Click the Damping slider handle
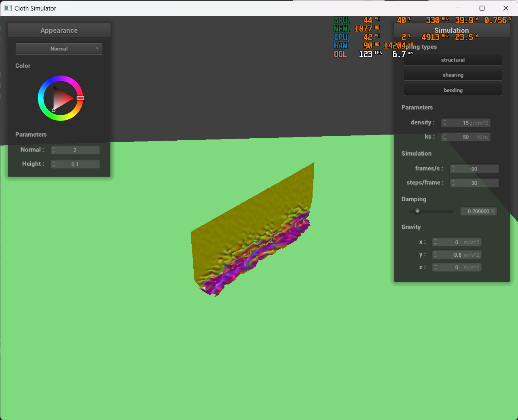This screenshot has height=420, width=518. click(x=418, y=211)
